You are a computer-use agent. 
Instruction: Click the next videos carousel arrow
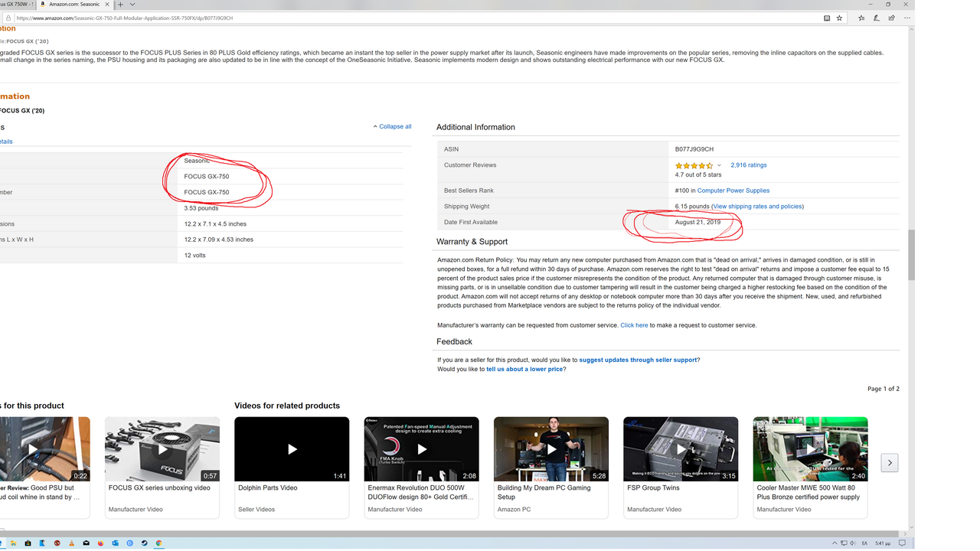click(889, 462)
